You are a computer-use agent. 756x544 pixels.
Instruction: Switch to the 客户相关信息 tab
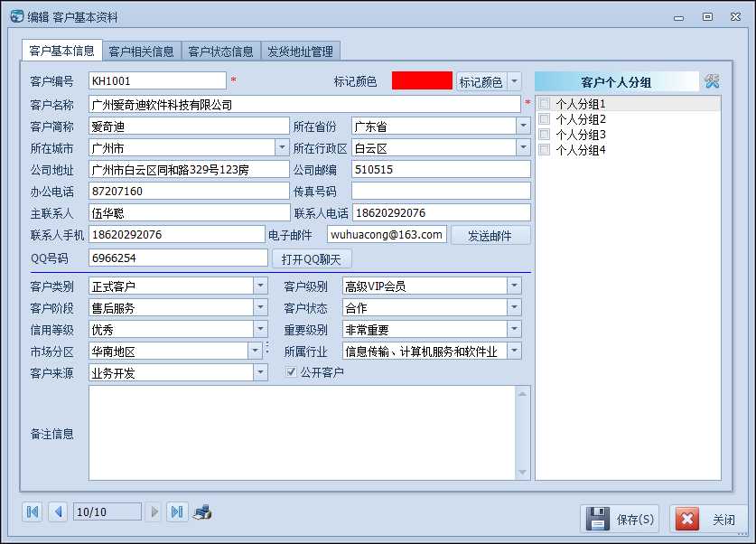[x=142, y=52]
